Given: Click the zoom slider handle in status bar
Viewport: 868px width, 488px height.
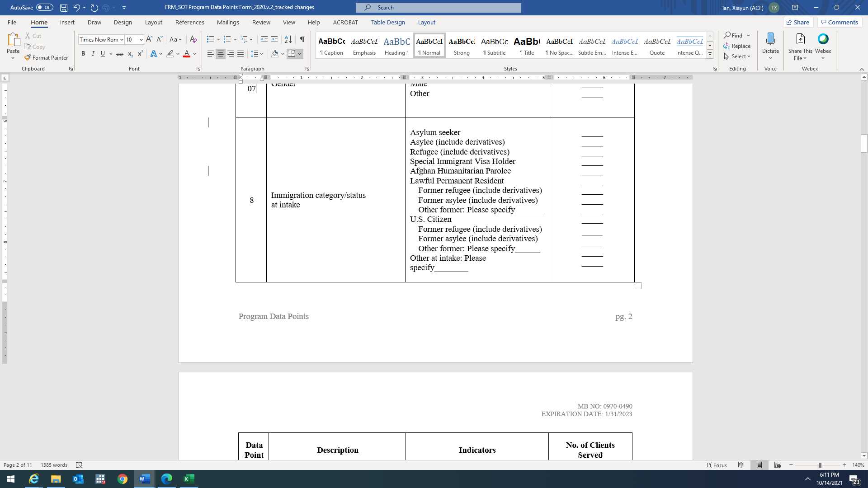Looking at the screenshot, I should coord(820,465).
